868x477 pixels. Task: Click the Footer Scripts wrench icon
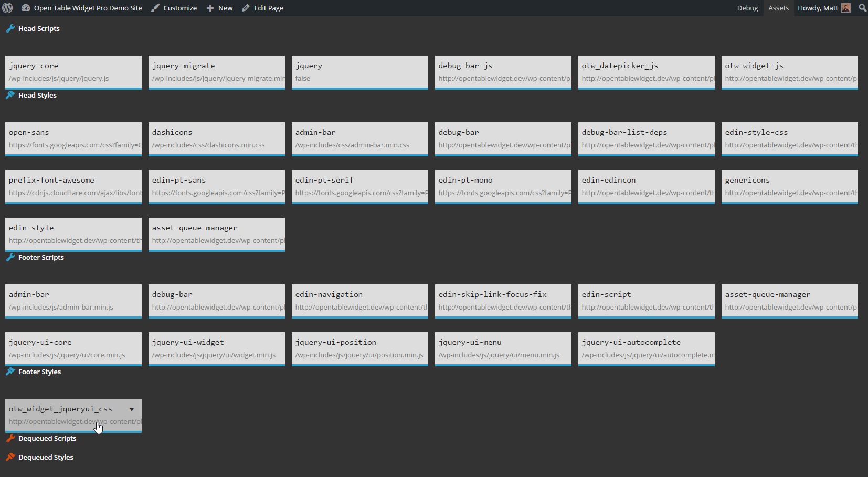click(10, 257)
